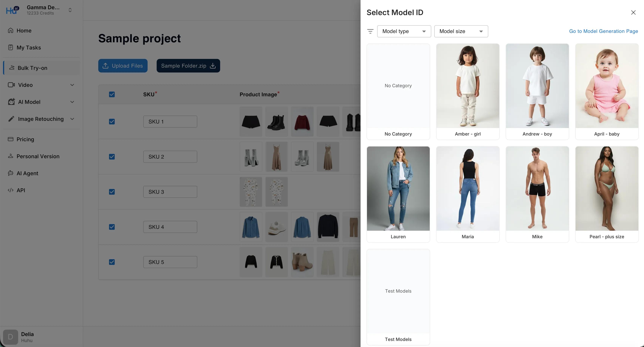The height and width of the screenshot is (347, 644).
Task: Select the April - baby model
Action: tap(607, 92)
